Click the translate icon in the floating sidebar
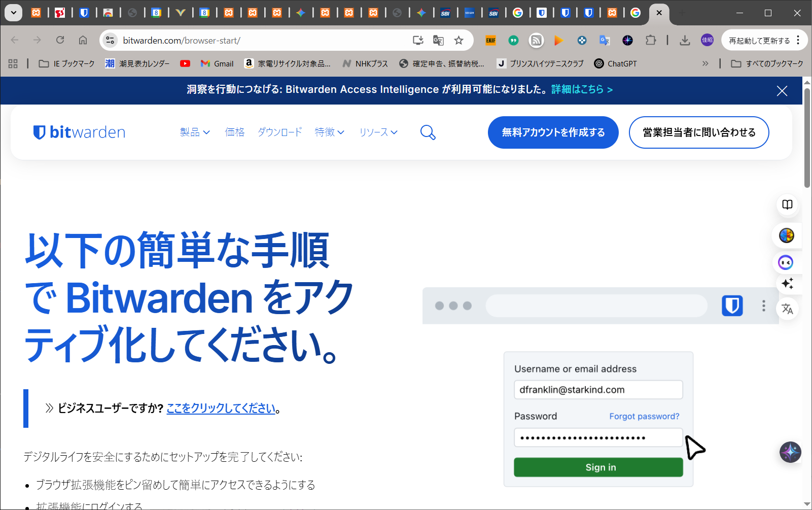 click(x=787, y=309)
